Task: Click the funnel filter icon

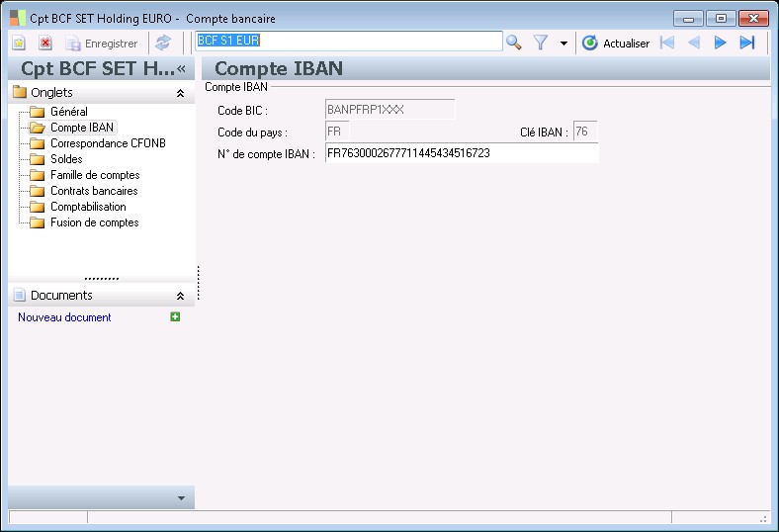Action: [541, 43]
